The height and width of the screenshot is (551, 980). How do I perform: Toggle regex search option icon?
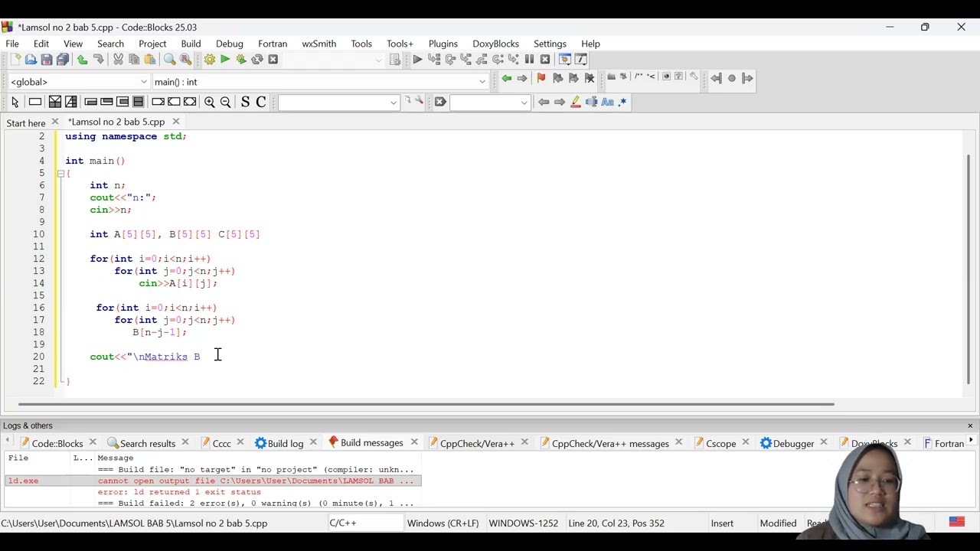tap(623, 103)
